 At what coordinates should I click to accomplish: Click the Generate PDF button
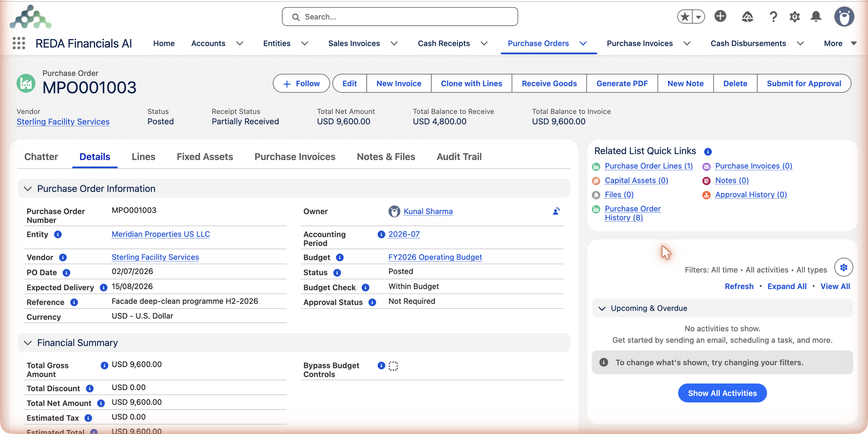pyautogui.click(x=622, y=84)
